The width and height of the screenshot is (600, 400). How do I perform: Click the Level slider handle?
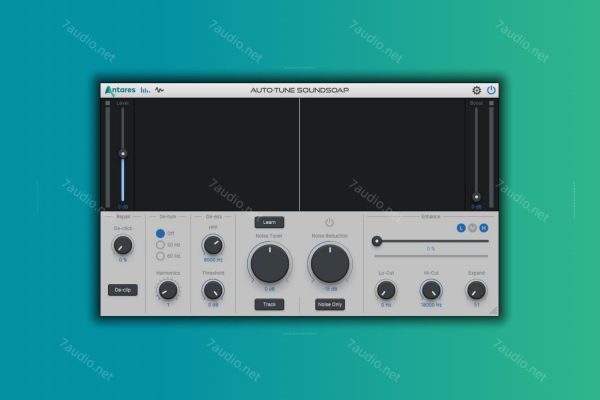point(123,153)
